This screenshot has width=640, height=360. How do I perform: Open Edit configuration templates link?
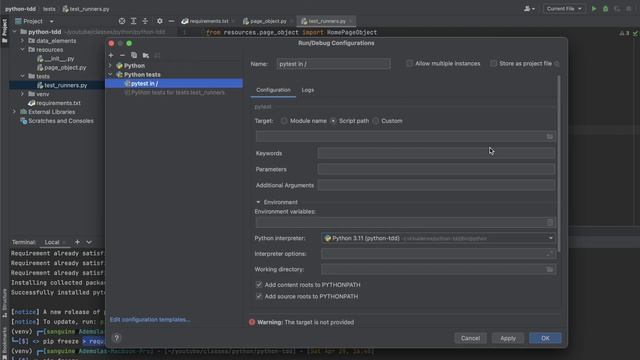[150, 320]
